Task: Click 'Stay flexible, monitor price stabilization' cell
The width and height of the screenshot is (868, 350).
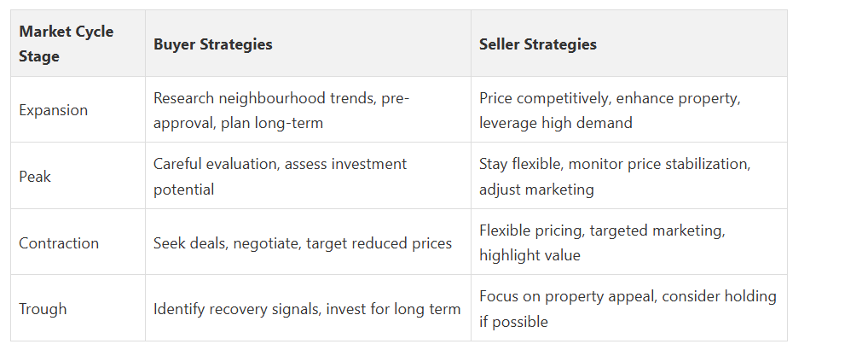Action: (x=629, y=176)
